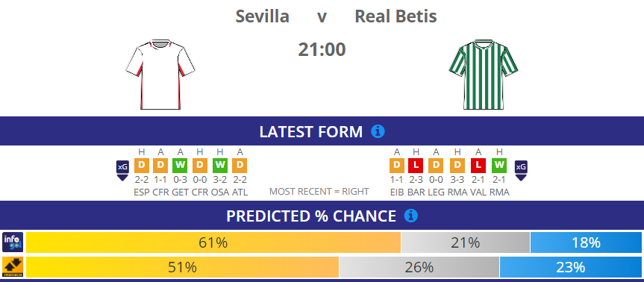Click the Real Betis team name

396,16
